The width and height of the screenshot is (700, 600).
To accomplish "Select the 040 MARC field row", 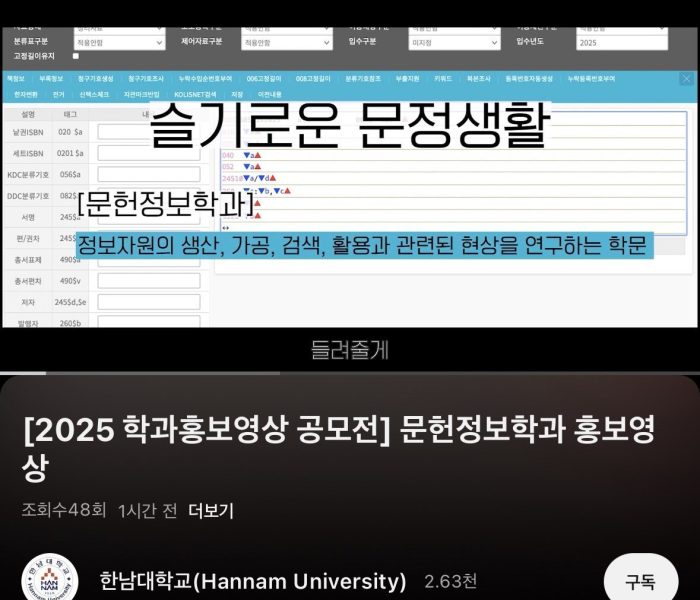I will coord(454,155).
